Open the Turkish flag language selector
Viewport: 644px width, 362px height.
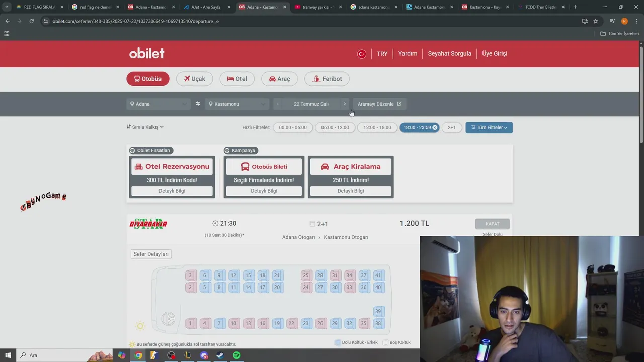361,54
